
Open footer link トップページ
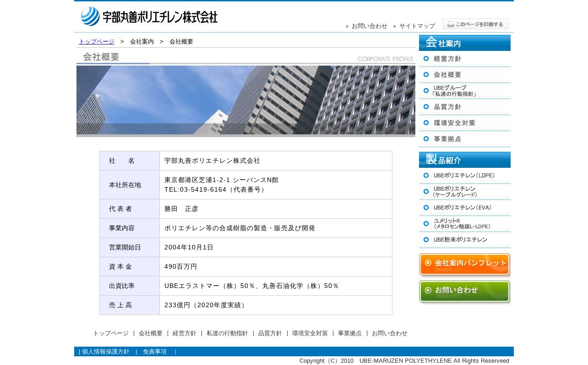point(111,333)
